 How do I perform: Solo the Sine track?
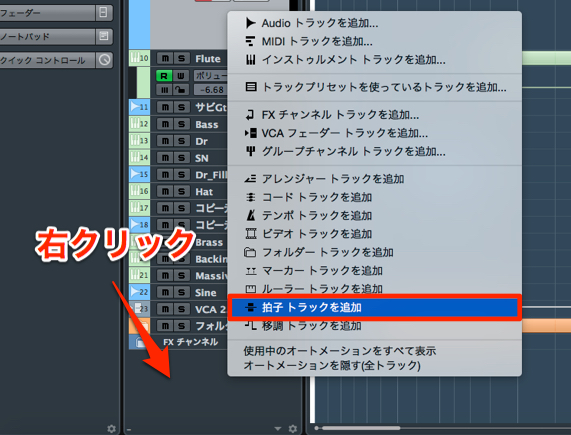click(x=181, y=292)
